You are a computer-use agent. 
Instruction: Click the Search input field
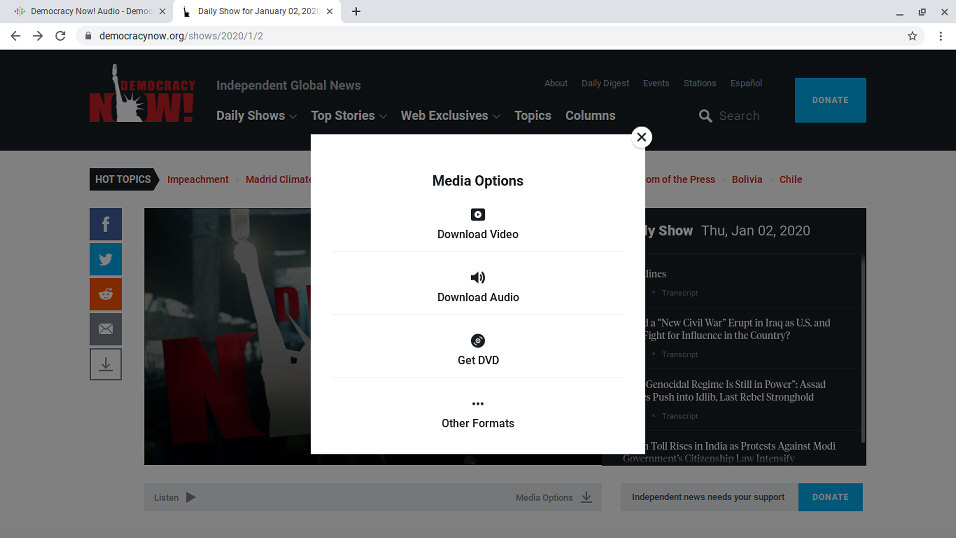coord(740,116)
